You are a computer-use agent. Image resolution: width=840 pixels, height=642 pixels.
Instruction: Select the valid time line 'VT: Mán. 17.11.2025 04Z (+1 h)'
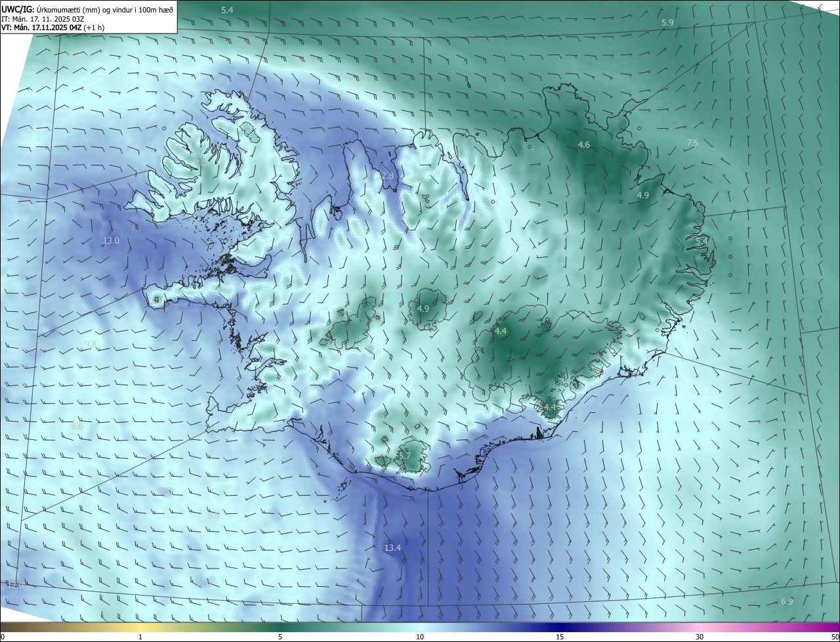(x=52, y=28)
